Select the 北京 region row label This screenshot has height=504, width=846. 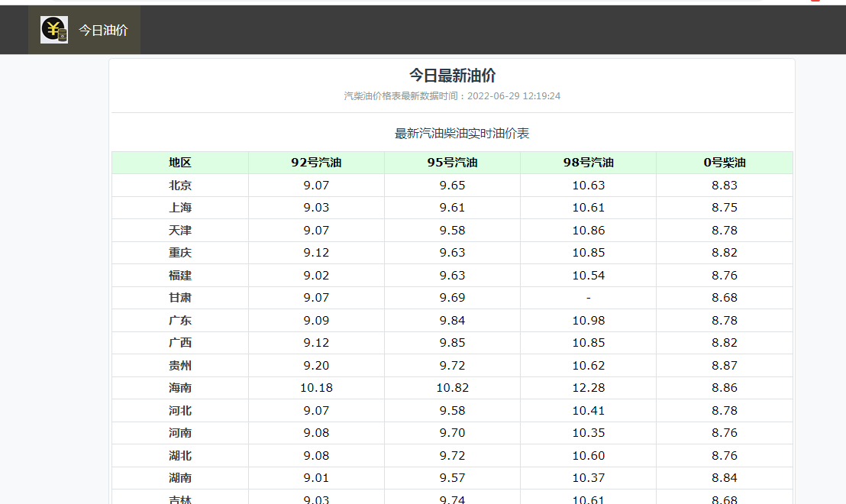[x=180, y=186]
